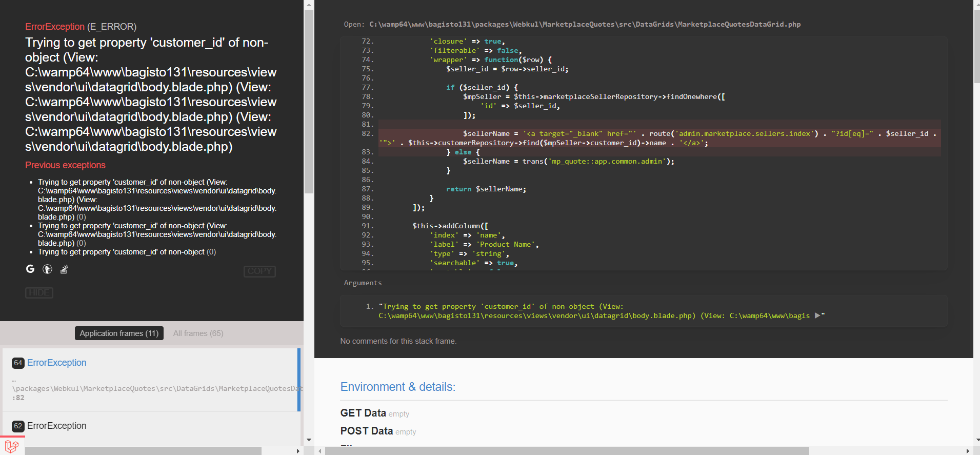980x455 pixels.
Task: Click code line 91 $this->addColumn
Action: pyautogui.click(x=450, y=226)
